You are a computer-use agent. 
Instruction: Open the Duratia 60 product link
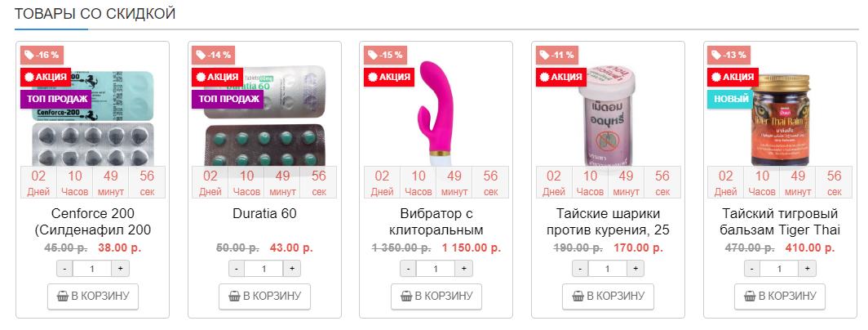264,213
